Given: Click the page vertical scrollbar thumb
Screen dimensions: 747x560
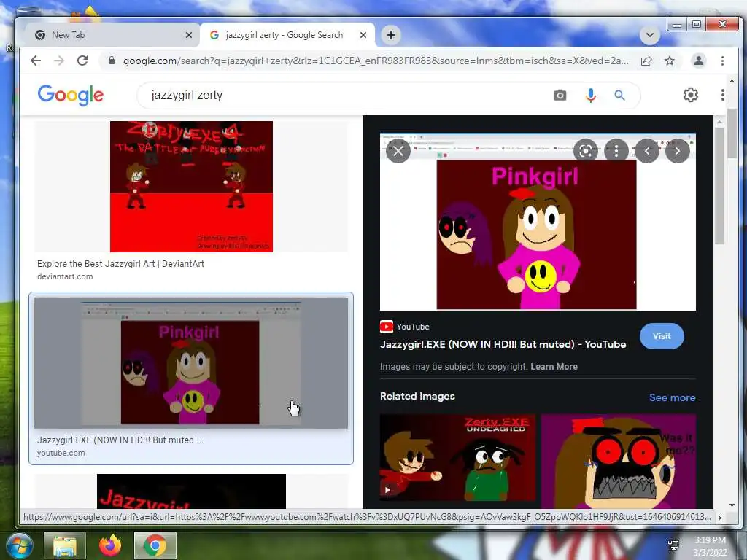Looking at the screenshot, I should pyautogui.click(x=732, y=133).
